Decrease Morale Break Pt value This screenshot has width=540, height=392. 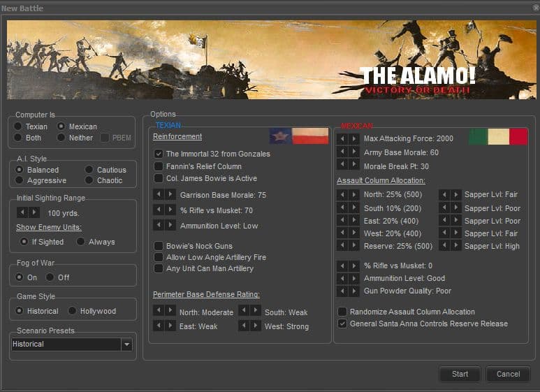(342, 164)
